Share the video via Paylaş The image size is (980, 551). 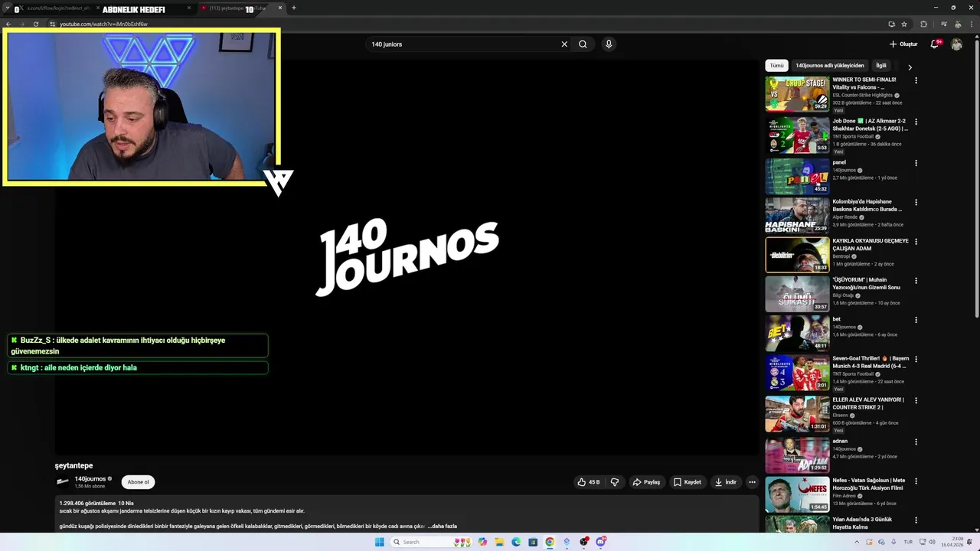pyautogui.click(x=646, y=482)
